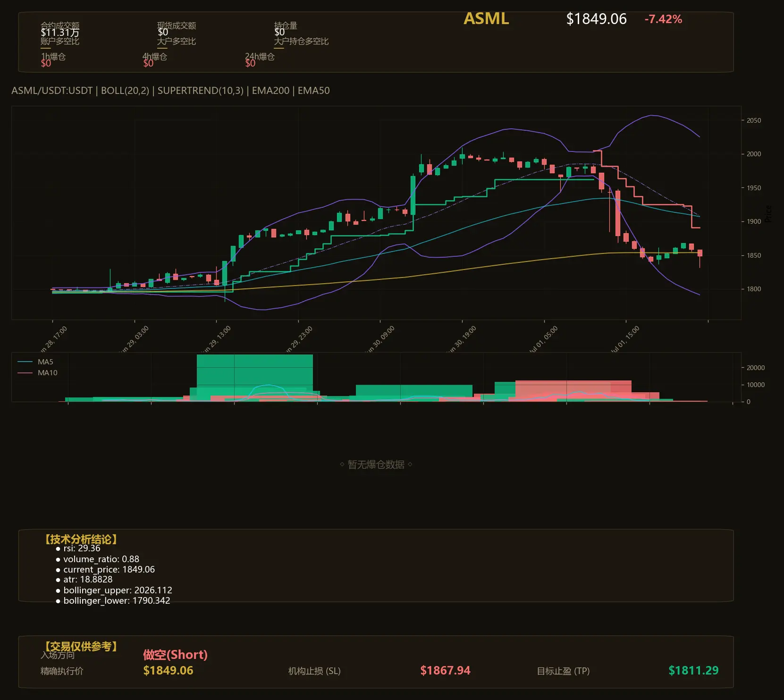Click the $1811.29 take profit value

click(693, 670)
